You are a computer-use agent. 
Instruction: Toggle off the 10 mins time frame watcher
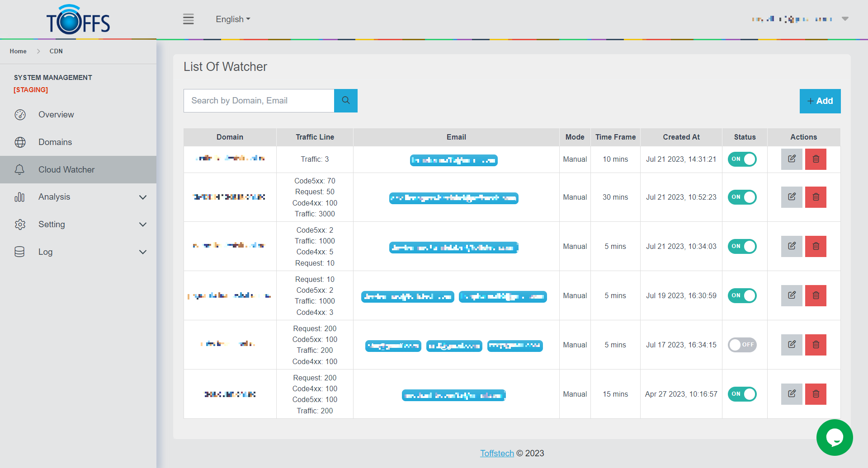coord(742,159)
